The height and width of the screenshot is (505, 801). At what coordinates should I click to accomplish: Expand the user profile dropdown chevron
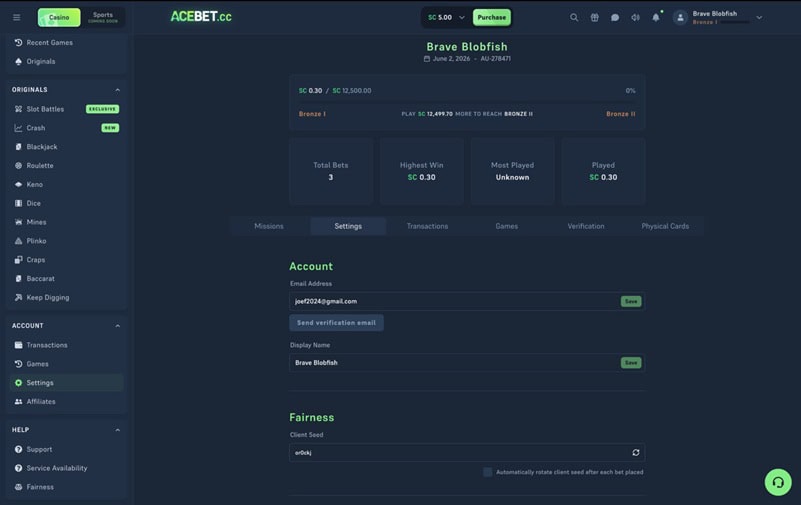point(759,17)
